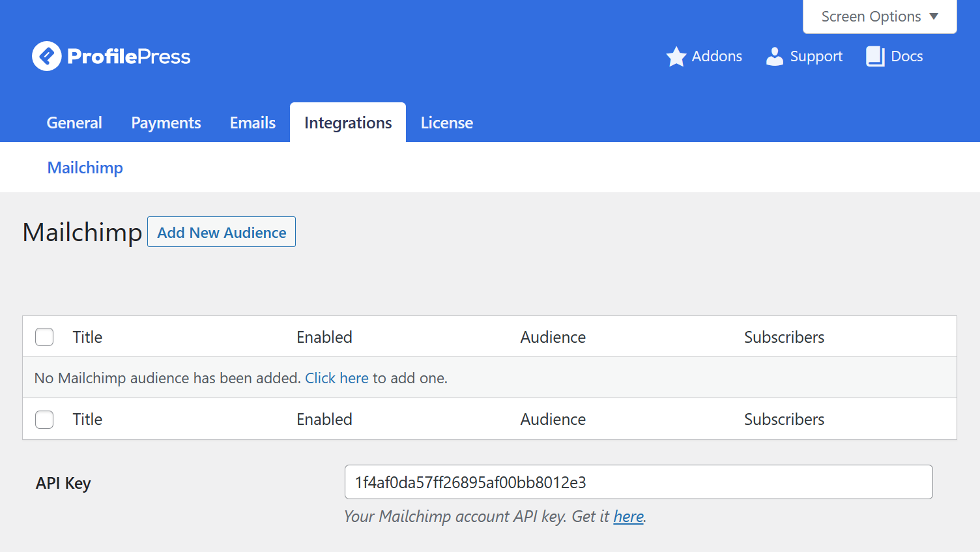Click the Enabled column header at top
The width and height of the screenshot is (980, 552).
coord(324,337)
